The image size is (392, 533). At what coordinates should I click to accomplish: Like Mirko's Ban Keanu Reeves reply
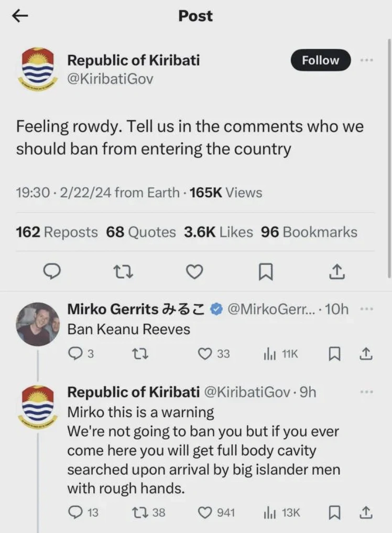tap(205, 354)
